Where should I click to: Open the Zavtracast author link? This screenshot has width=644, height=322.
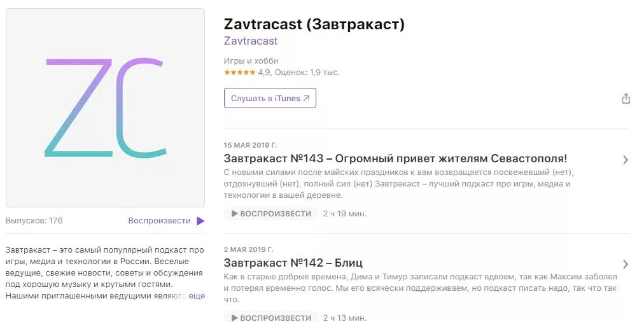tap(251, 41)
